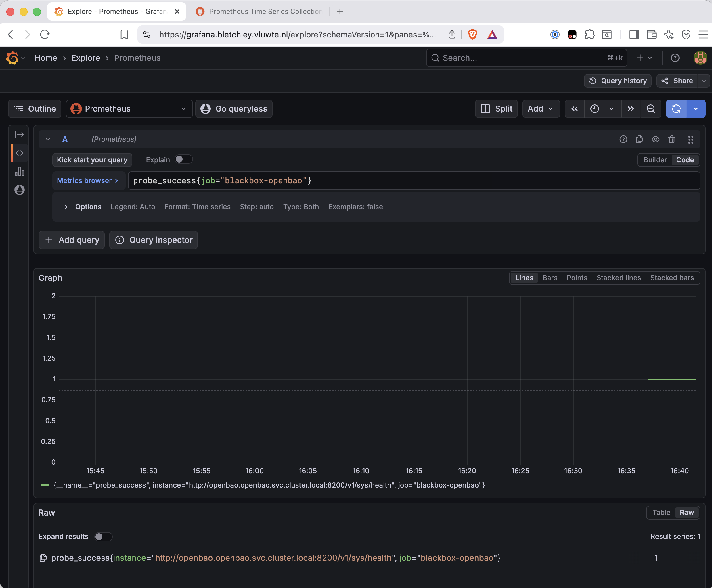Select the Stacked bars graph style

672,278
